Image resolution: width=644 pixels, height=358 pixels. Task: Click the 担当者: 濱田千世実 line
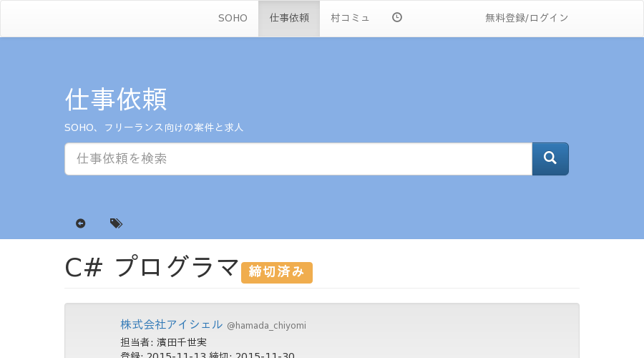(163, 342)
